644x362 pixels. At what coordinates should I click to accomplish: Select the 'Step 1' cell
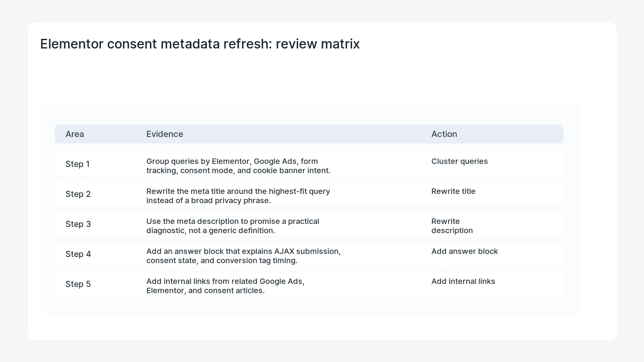77,164
